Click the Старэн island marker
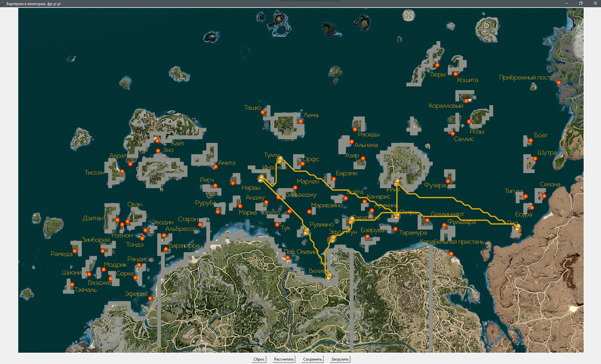Image resolution: width=601 pixels, height=364 pixels. click(x=200, y=225)
